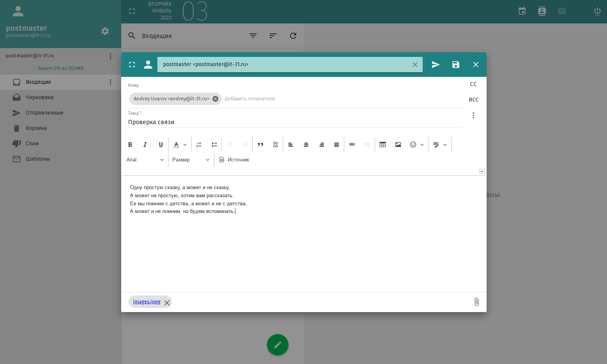
Task: Open the font size Размер dropdown
Action: point(191,160)
